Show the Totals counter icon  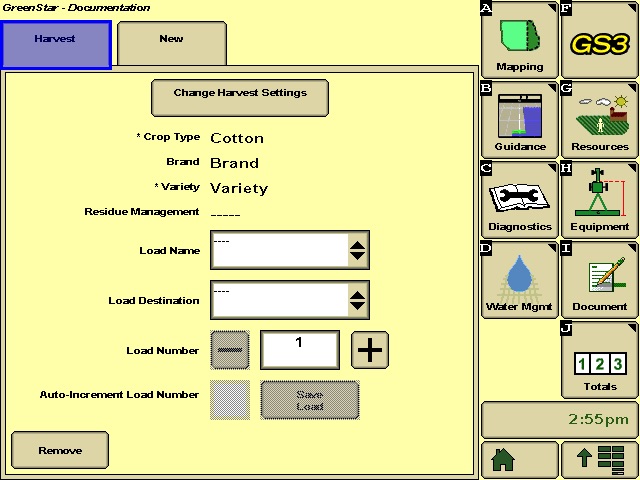599,360
